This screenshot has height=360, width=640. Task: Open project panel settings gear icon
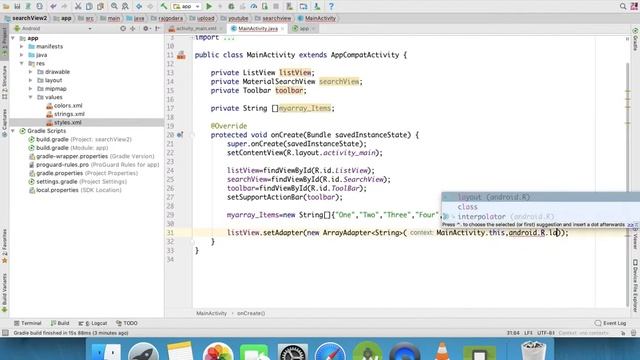(x=146, y=29)
